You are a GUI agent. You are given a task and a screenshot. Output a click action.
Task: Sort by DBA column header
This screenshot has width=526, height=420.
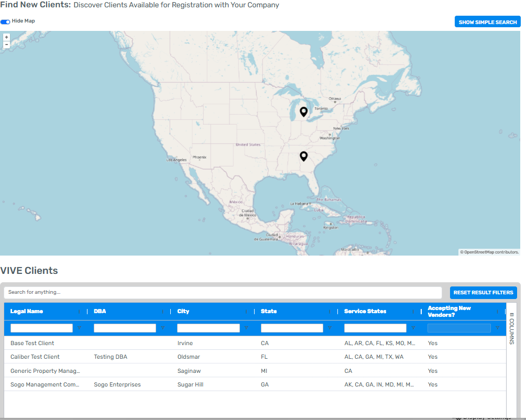pyautogui.click(x=100, y=312)
